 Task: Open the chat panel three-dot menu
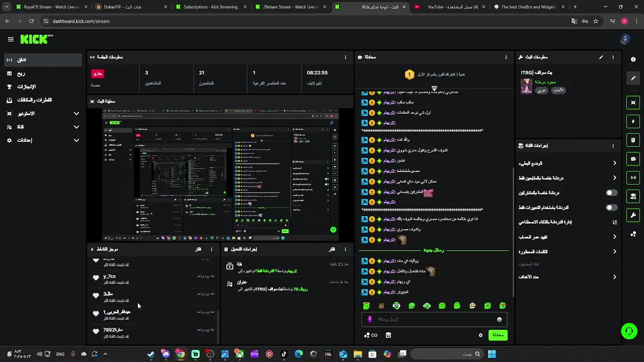pos(506,57)
